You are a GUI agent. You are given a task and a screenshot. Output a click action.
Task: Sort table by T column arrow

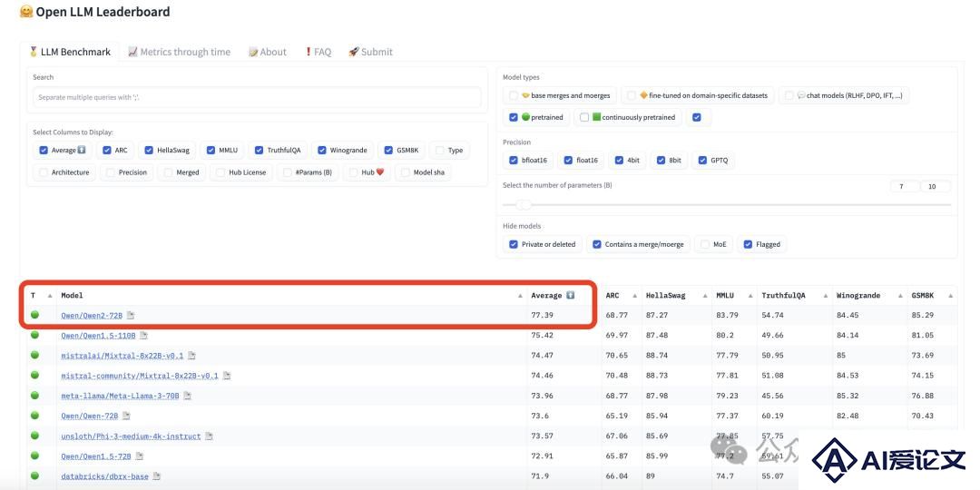coord(50,296)
